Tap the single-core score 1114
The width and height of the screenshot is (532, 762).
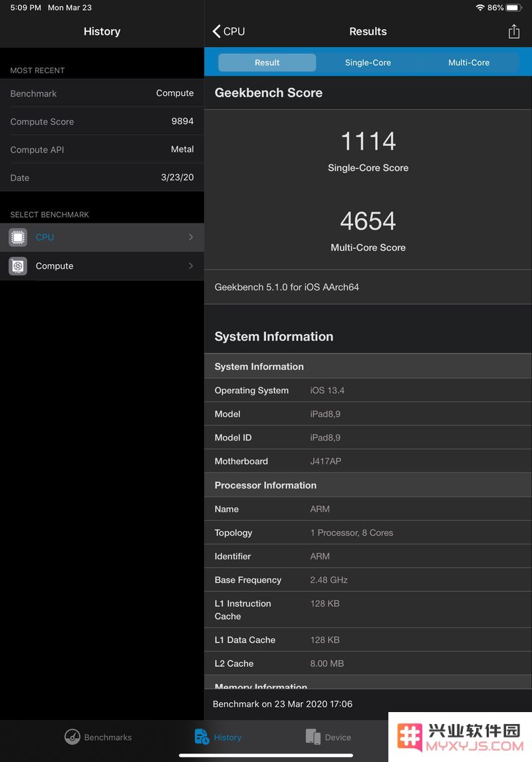(x=368, y=141)
